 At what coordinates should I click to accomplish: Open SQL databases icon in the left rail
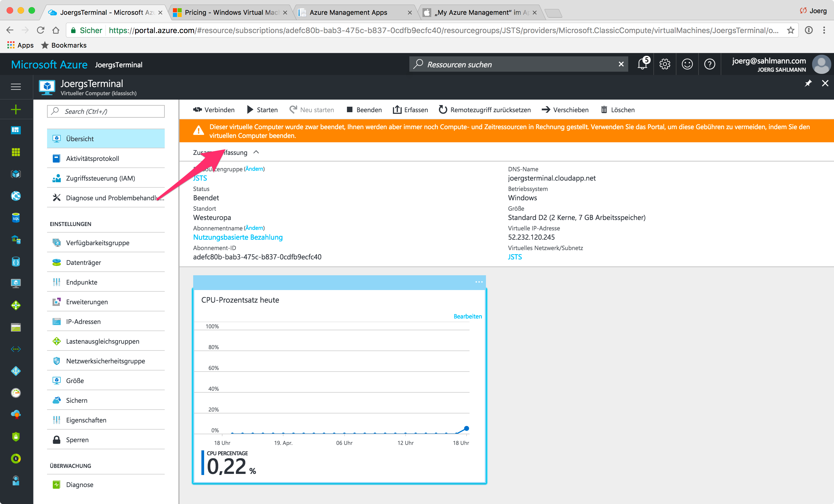coord(16,218)
